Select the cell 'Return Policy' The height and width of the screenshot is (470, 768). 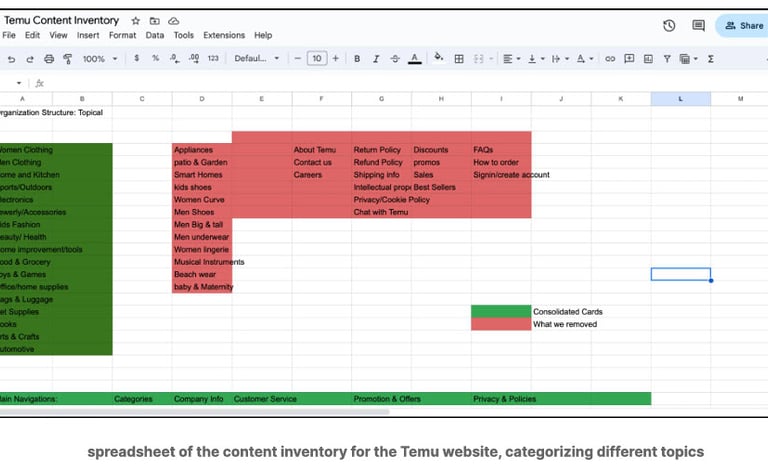pyautogui.click(x=381, y=150)
